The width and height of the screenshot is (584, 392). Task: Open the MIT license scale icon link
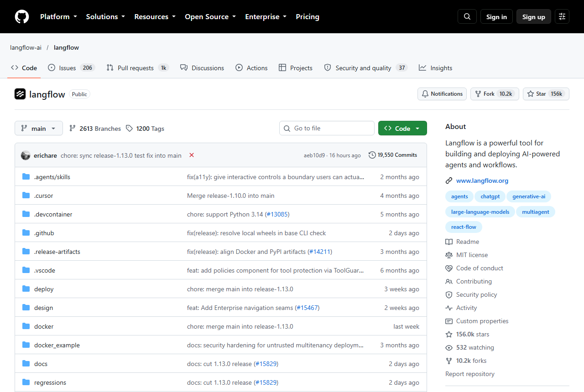(x=467, y=255)
